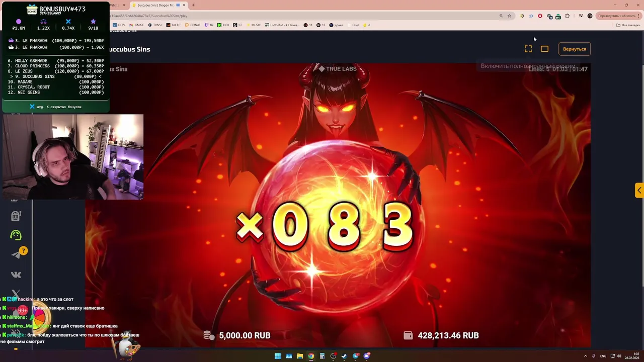Screen dimensions: 644x362
Task: Open the green support headset icon
Action: tap(16, 235)
